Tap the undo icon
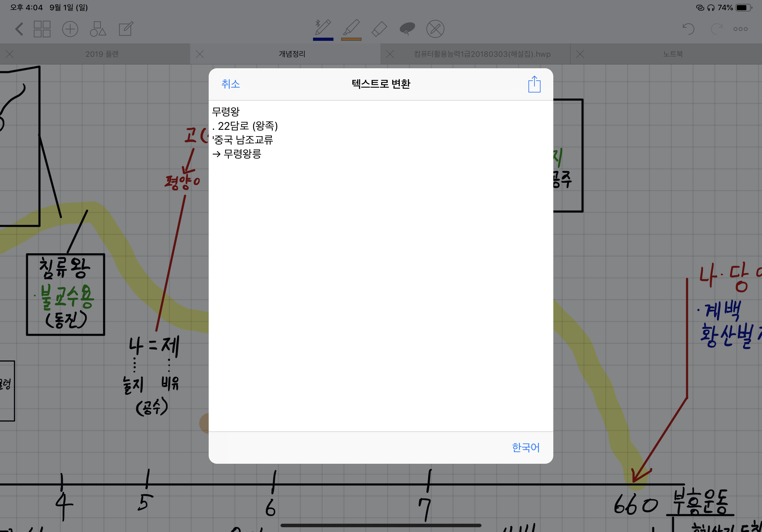 [x=689, y=29]
